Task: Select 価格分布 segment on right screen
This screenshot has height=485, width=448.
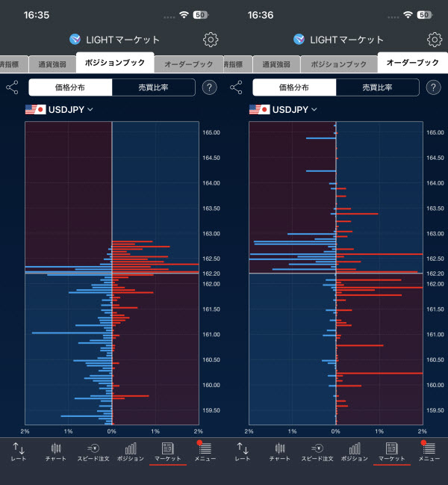Action: point(294,87)
